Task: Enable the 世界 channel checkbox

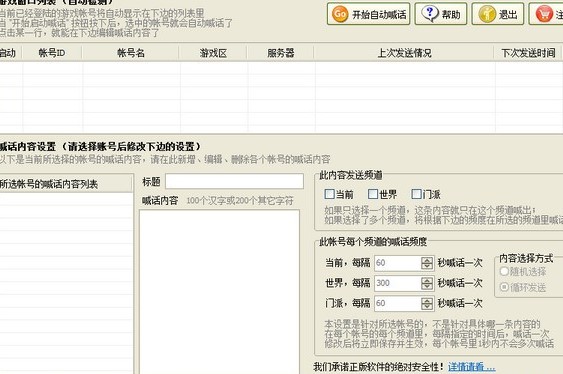Action: [x=373, y=194]
